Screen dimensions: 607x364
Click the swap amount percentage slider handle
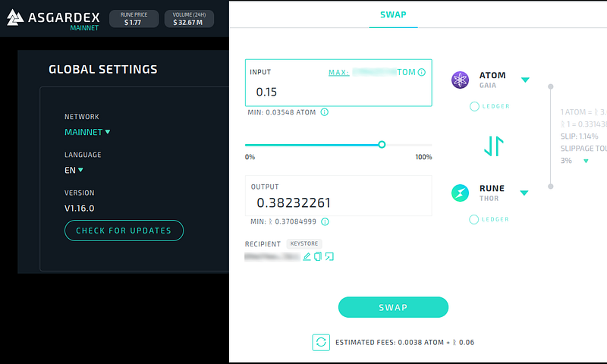pyautogui.click(x=382, y=145)
